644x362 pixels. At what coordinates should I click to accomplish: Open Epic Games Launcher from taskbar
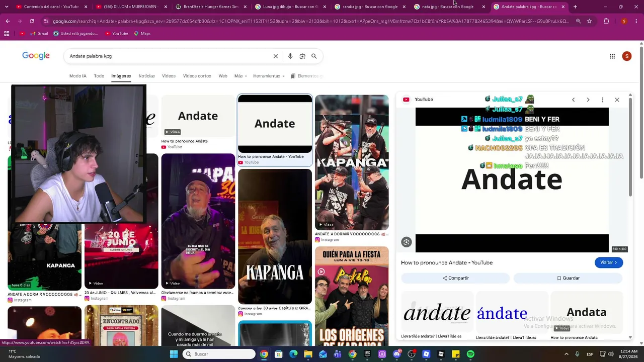coord(367,354)
